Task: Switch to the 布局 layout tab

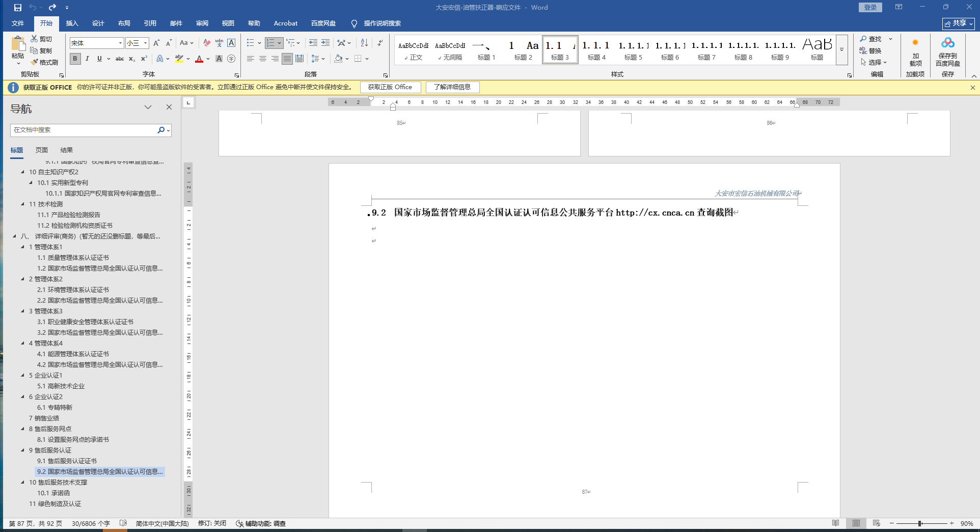Action: pyautogui.click(x=124, y=23)
